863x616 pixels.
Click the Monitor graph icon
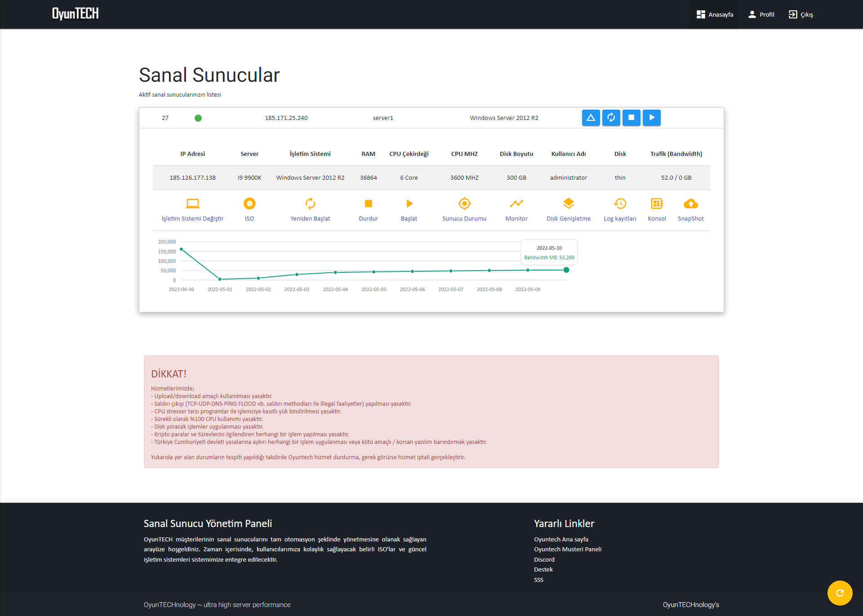click(516, 204)
